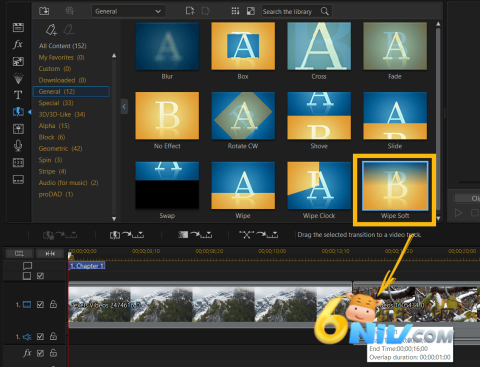
Task: Toggle video track 1 lock icon
Action: point(53,304)
